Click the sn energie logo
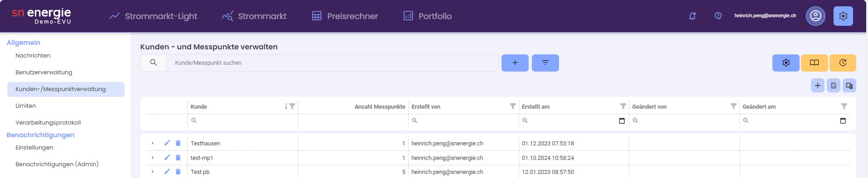 pyautogui.click(x=42, y=16)
